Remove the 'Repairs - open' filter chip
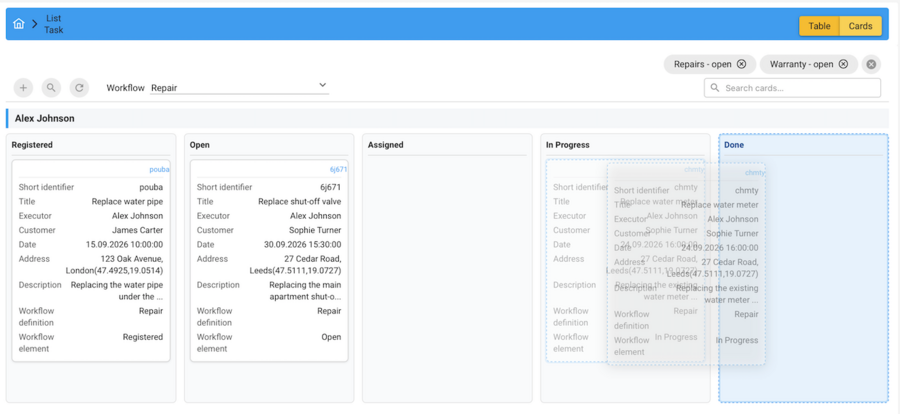 [x=742, y=64]
